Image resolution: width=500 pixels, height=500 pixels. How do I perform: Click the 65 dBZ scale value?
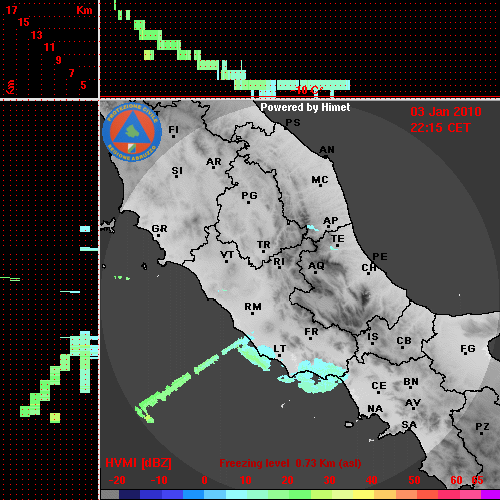click(x=477, y=480)
